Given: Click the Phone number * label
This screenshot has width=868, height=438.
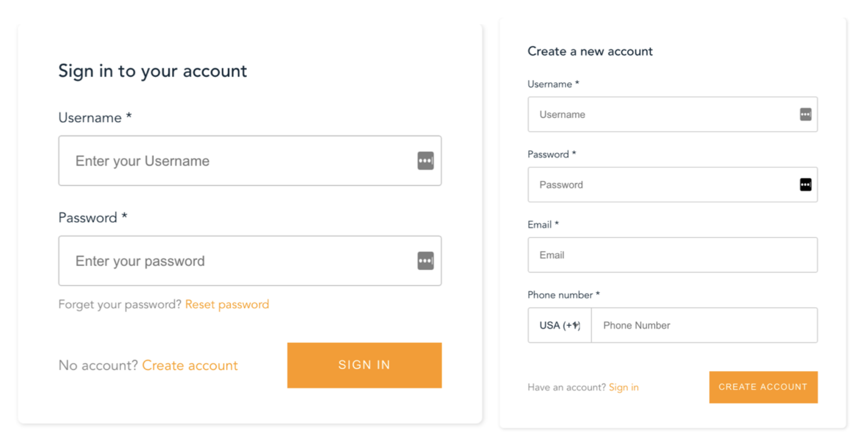Looking at the screenshot, I should tap(563, 295).
